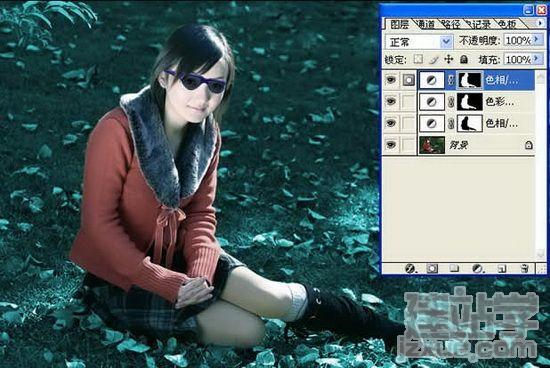Viewport: 550px width, 368px height.
Task: Click the 填充 100% value field
Action: [518, 59]
